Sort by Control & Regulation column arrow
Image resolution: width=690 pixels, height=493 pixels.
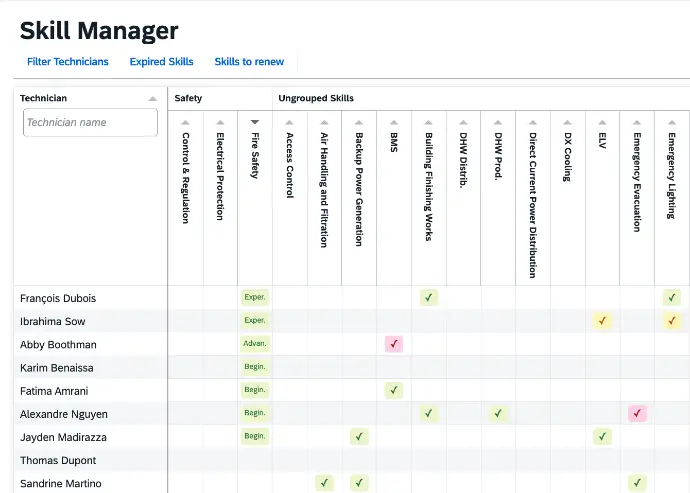point(185,122)
